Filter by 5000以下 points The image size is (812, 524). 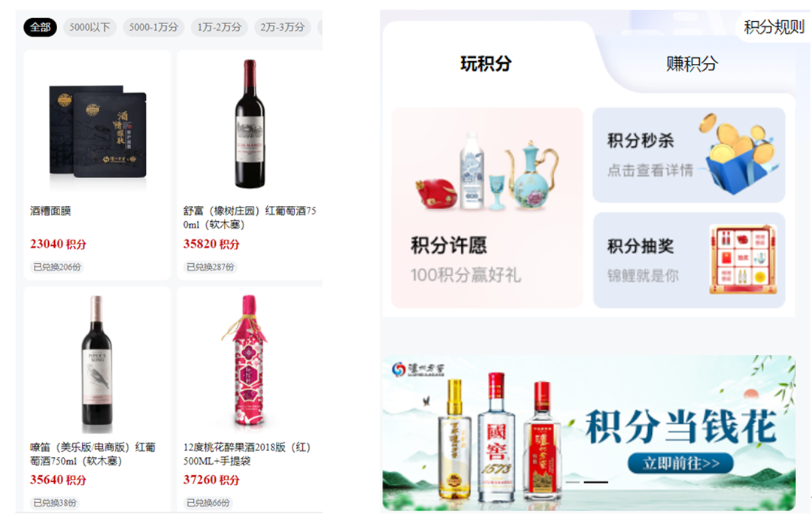pos(89,27)
